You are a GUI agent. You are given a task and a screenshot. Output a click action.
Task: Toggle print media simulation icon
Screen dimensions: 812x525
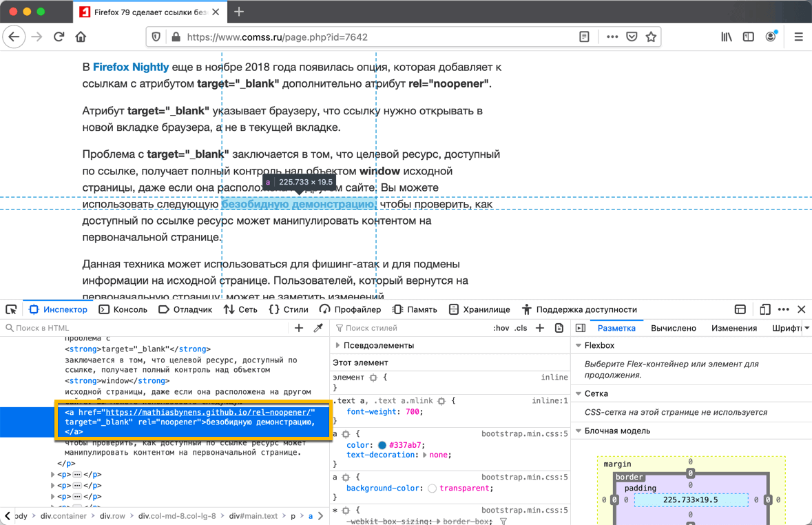559,327
